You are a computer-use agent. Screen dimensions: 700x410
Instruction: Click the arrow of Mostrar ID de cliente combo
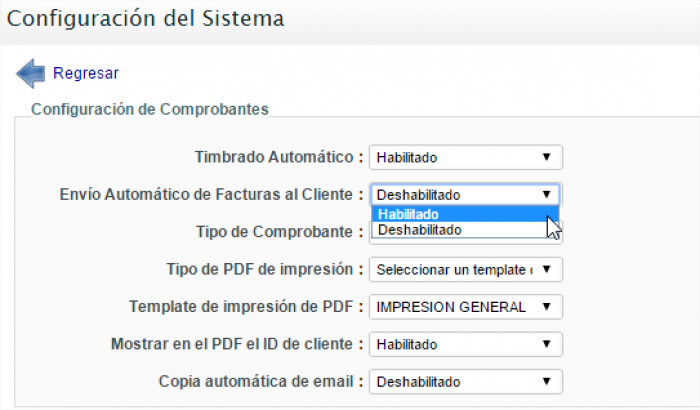546,344
